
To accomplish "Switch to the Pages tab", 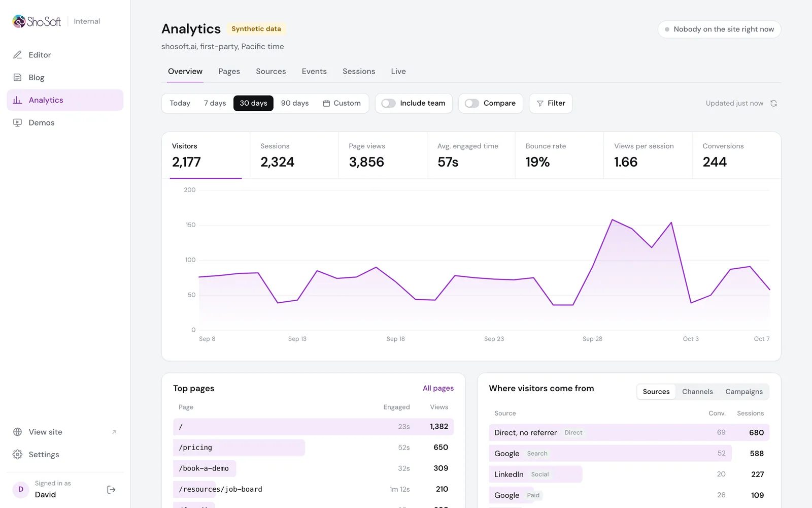I will pyautogui.click(x=229, y=72).
